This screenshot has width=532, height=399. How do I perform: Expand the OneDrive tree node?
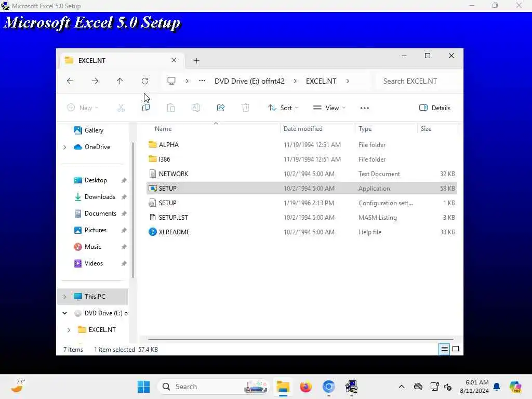click(65, 147)
